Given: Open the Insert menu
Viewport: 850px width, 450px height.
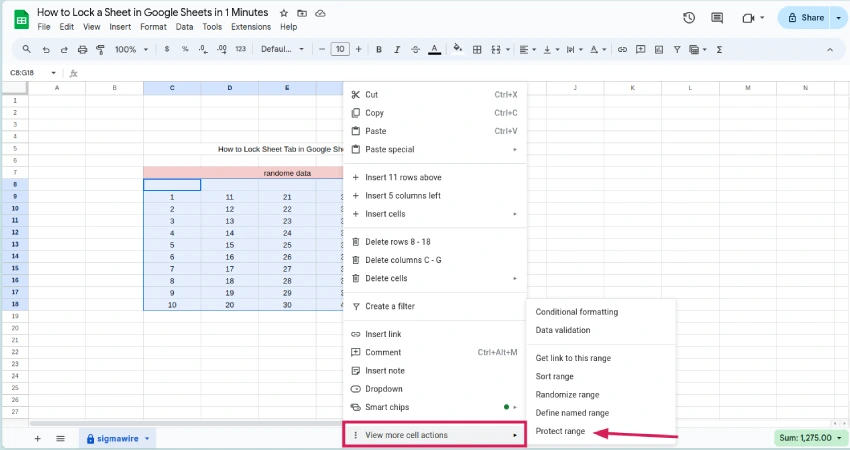Looking at the screenshot, I should point(120,27).
